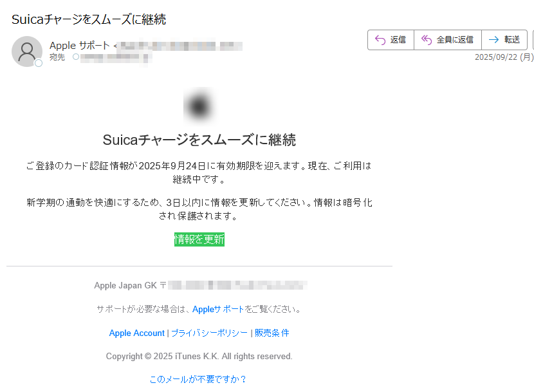Image resolution: width=534 pixels, height=392 pixels.
Task: Click the 全員に返信 reply-all button
Action: 447,40
